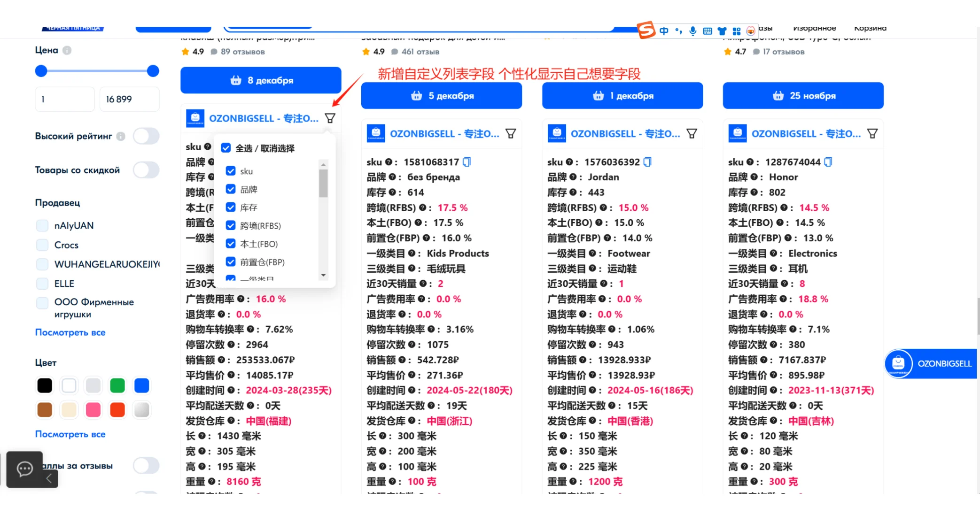Click the maximum price field 16 899
This screenshot has width=980, height=507.
[129, 99]
